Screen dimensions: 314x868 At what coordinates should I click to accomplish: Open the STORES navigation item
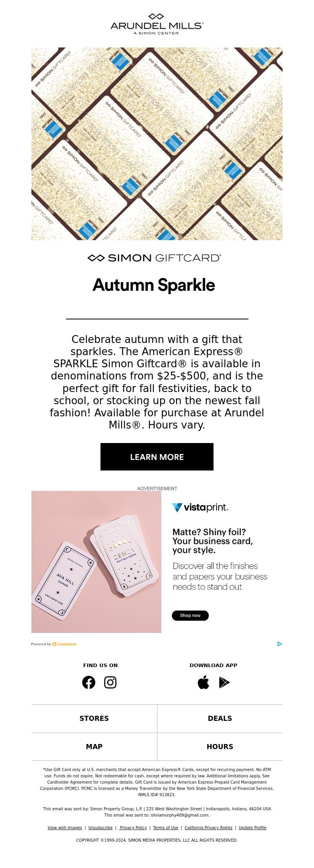pos(94,718)
